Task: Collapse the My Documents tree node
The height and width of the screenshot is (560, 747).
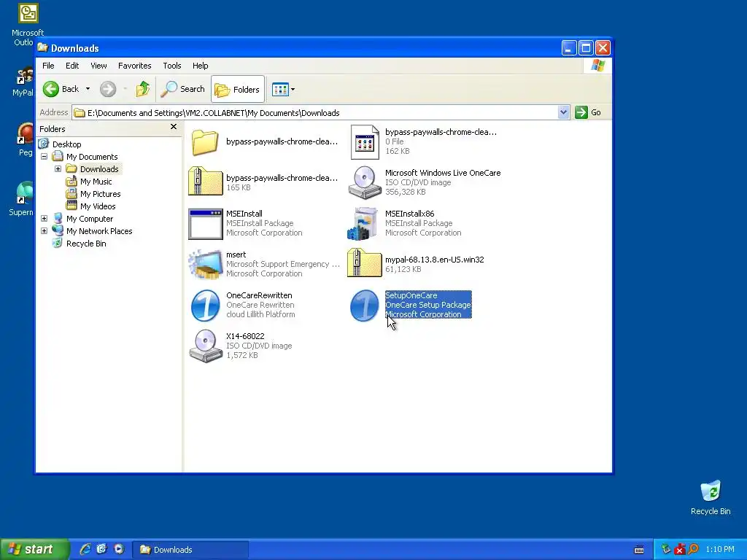Action: [44, 156]
